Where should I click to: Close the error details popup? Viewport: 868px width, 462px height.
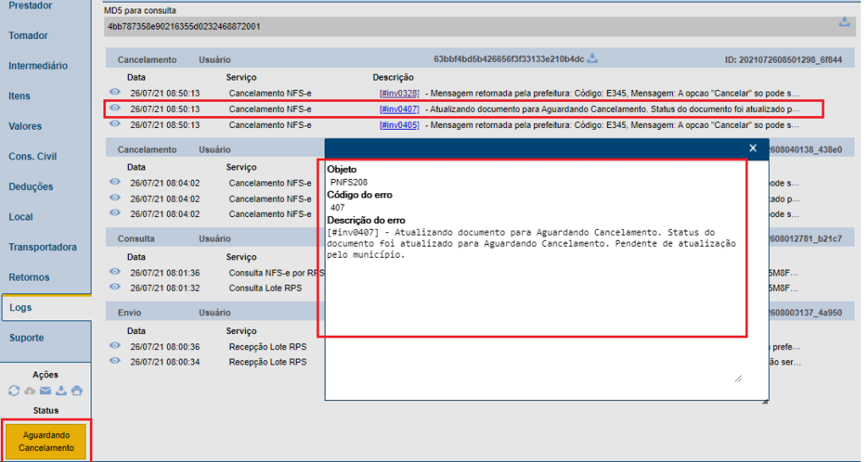pos(753,148)
